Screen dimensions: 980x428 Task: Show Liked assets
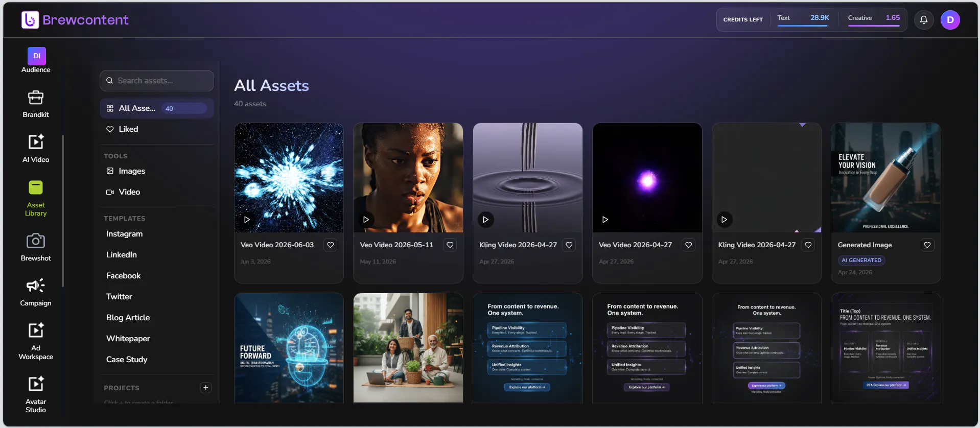pyautogui.click(x=157, y=129)
